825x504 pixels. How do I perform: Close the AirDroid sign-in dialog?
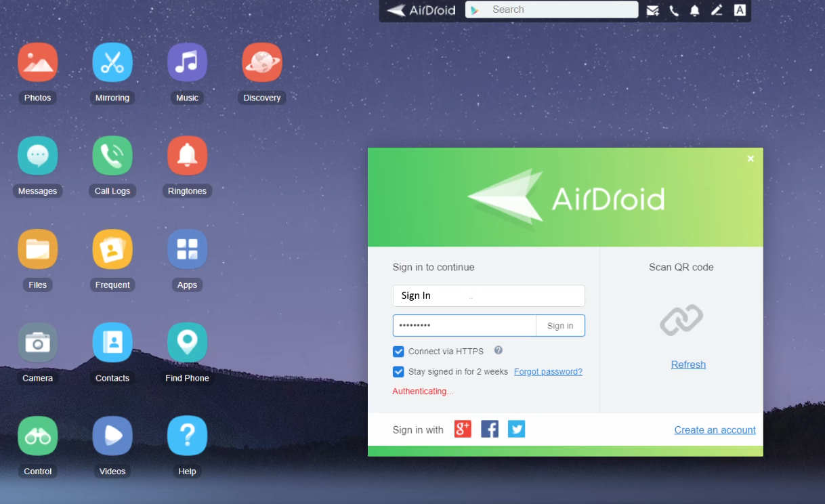pyautogui.click(x=750, y=159)
